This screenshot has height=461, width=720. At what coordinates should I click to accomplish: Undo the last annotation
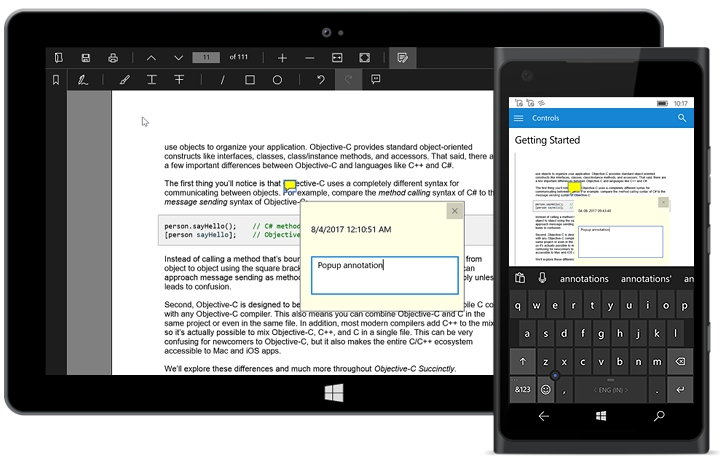pos(320,80)
